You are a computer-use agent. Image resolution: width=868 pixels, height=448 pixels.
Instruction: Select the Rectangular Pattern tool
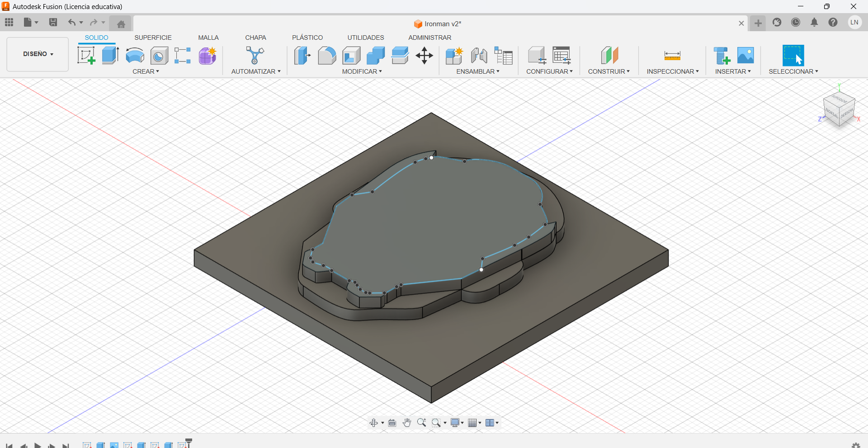pos(183,56)
